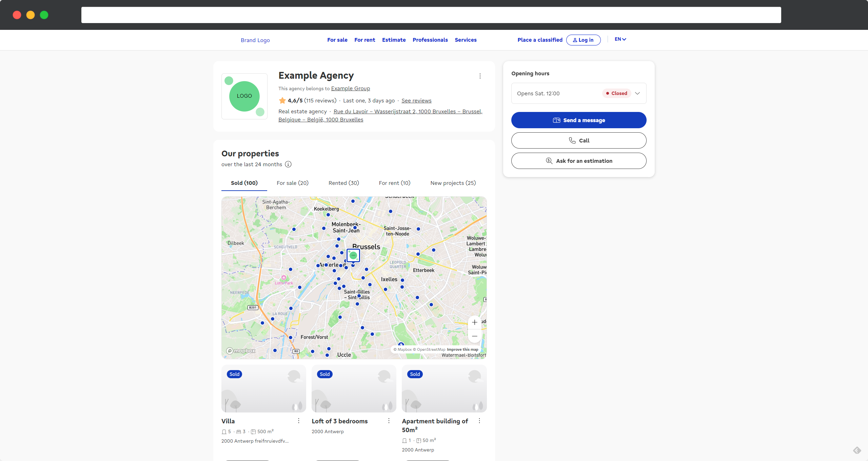Click the Mapbox logo on the map
Viewport: 868px width, 461px height.
(x=241, y=351)
